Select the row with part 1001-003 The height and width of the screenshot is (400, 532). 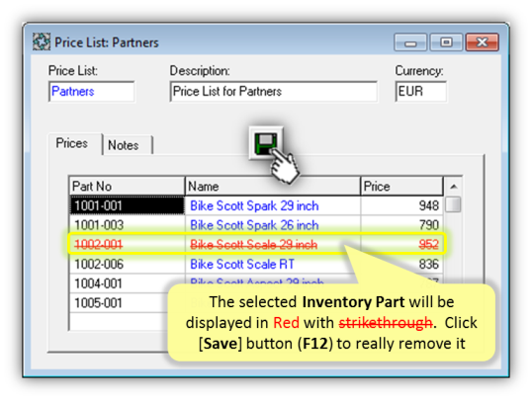[256, 225]
